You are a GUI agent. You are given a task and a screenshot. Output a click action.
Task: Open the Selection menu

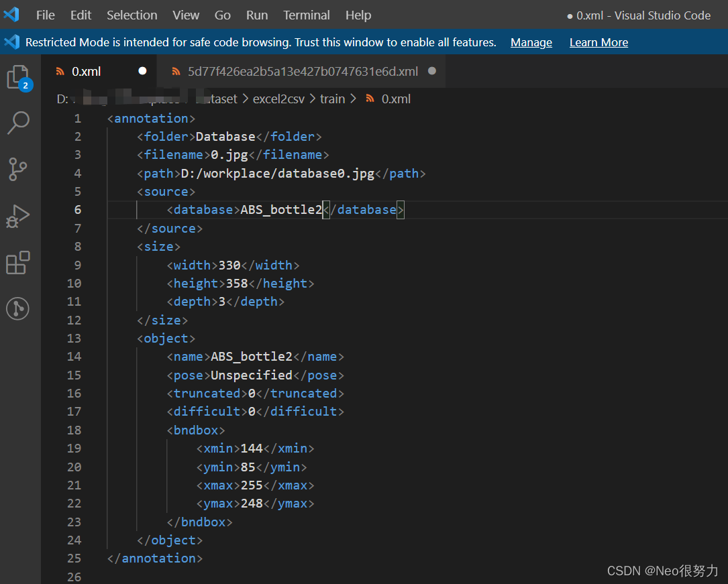click(x=132, y=15)
